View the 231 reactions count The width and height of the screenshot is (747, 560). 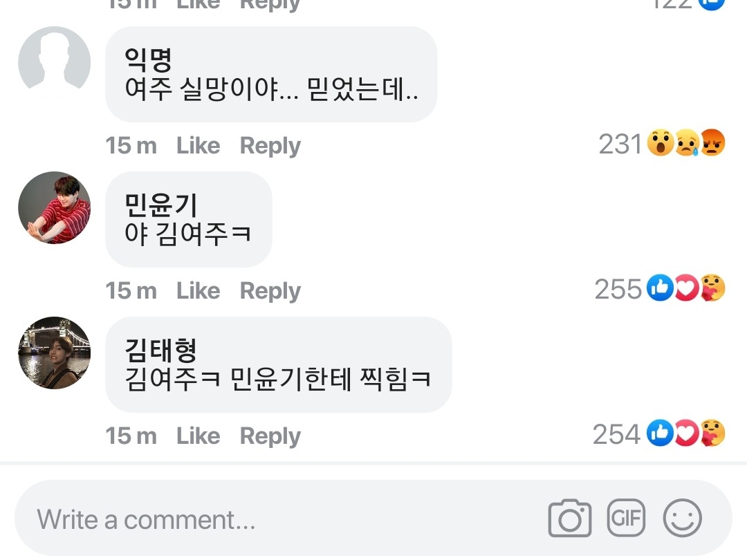tap(620, 144)
